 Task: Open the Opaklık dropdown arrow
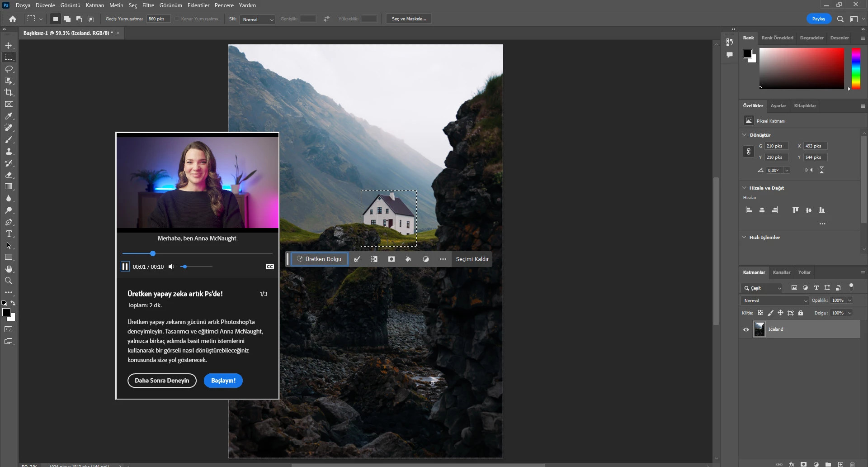point(849,300)
